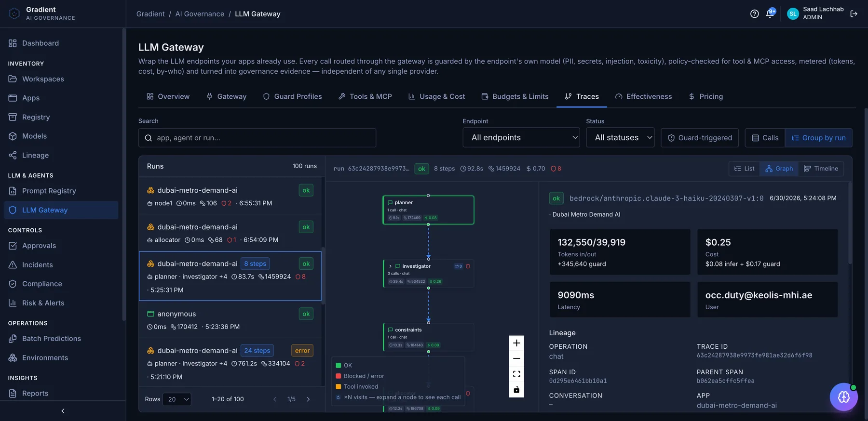The width and height of the screenshot is (868, 421).
Task: Select the constraints node in the graph
Action: (428, 337)
